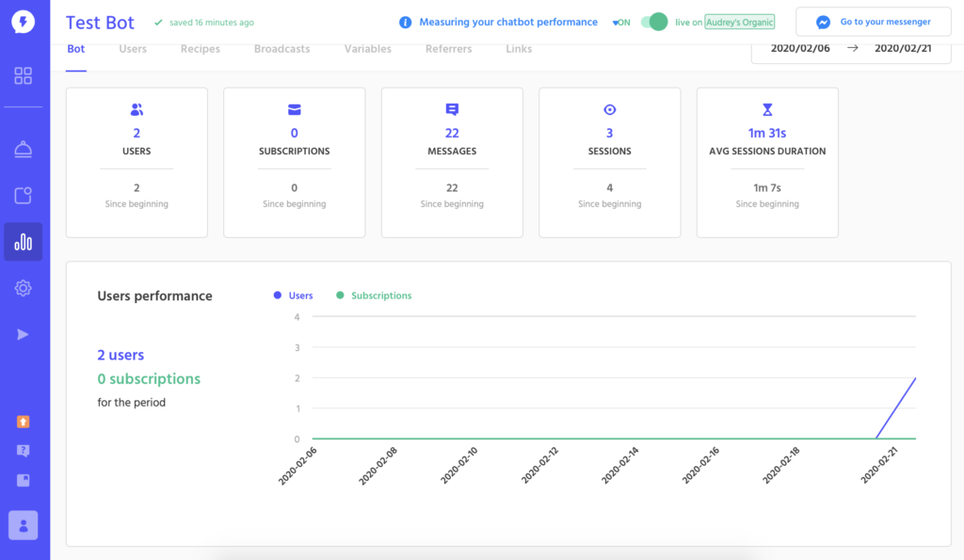Switch to the Users tab

(x=132, y=48)
